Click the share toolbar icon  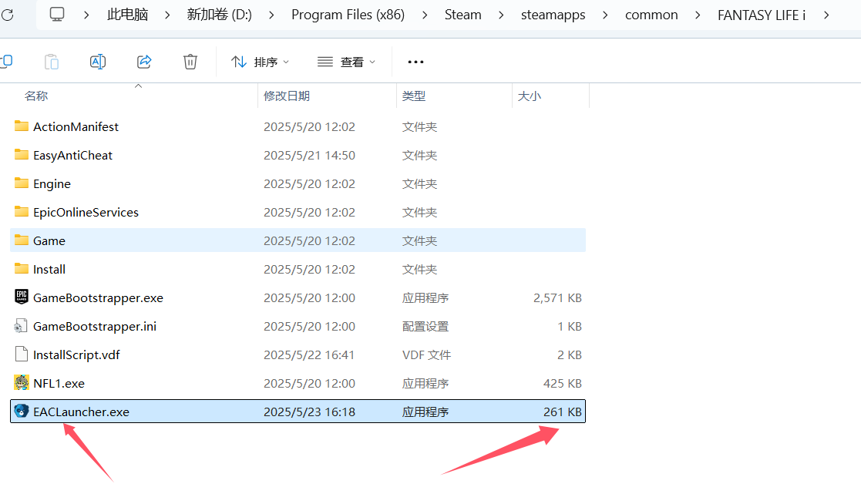coord(144,62)
